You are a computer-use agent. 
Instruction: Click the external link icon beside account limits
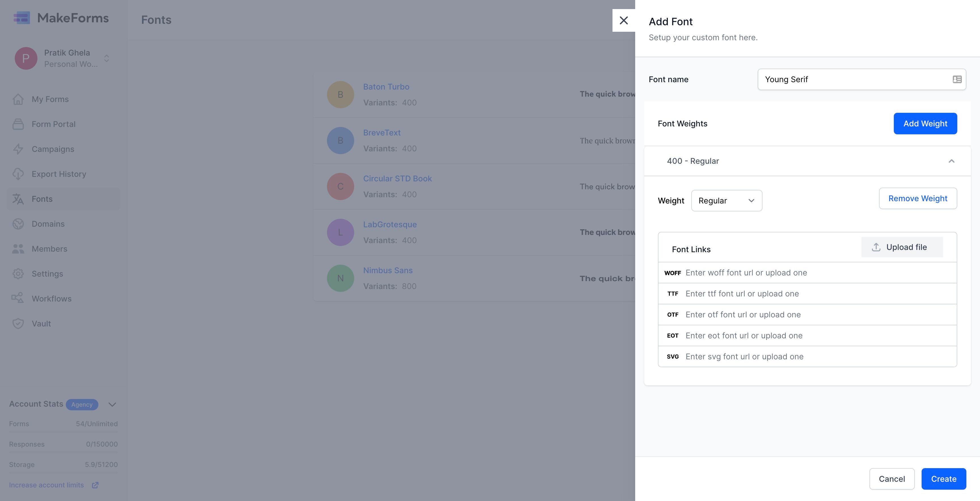(x=95, y=485)
